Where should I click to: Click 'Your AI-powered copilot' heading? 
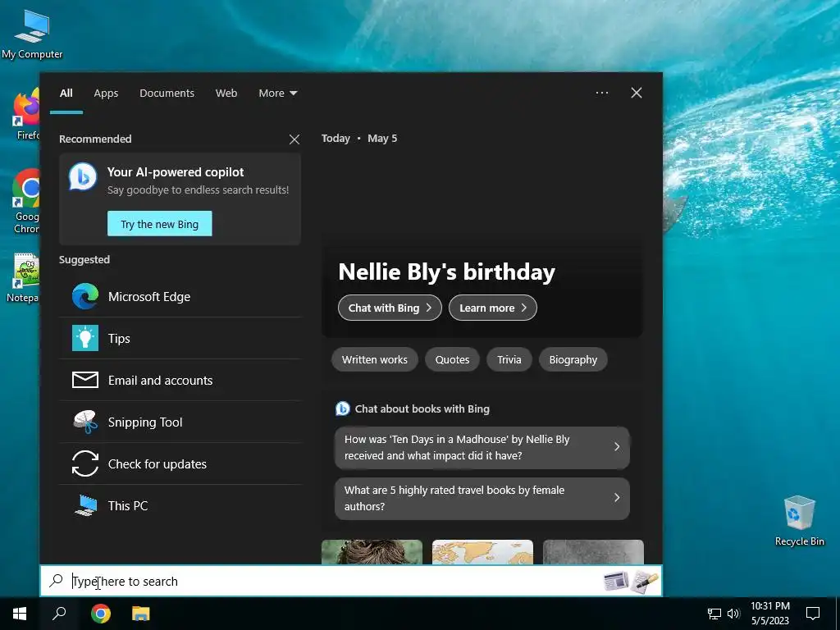pyautogui.click(x=176, y=172)
